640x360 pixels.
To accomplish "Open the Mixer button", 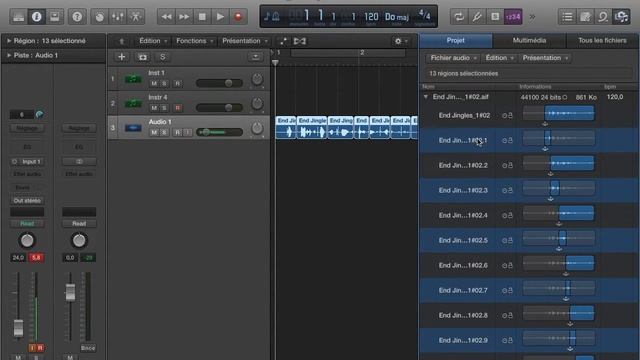I will point(118,17).
